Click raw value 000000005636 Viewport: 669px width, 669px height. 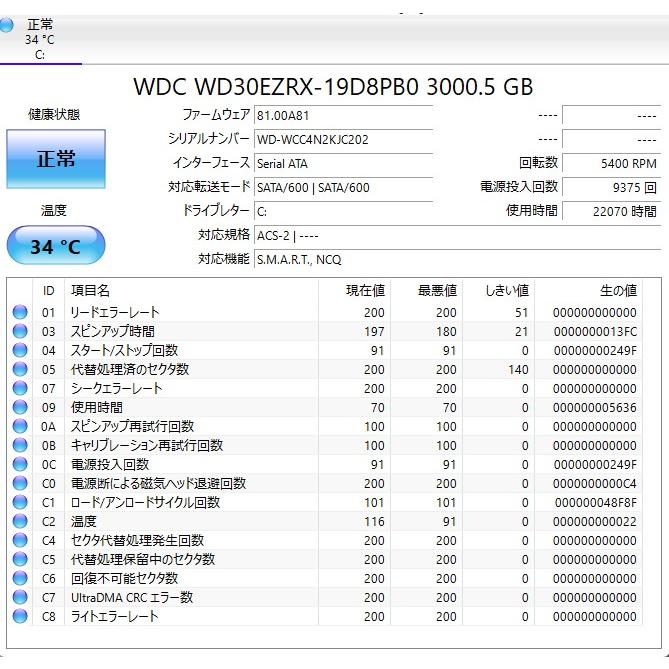pos(595,407)
